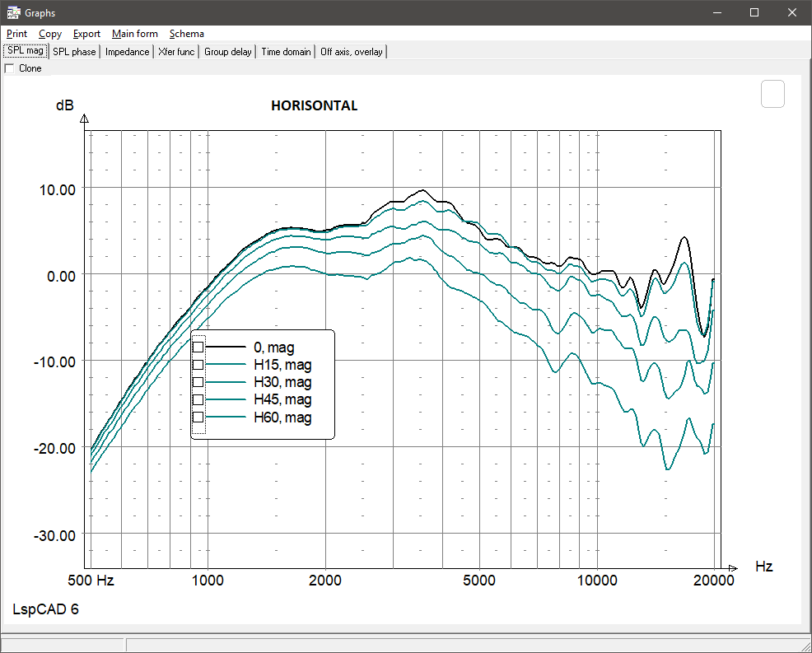Select the Time domain tab
The image size is (812, 653).
click(x=286, y=52)
